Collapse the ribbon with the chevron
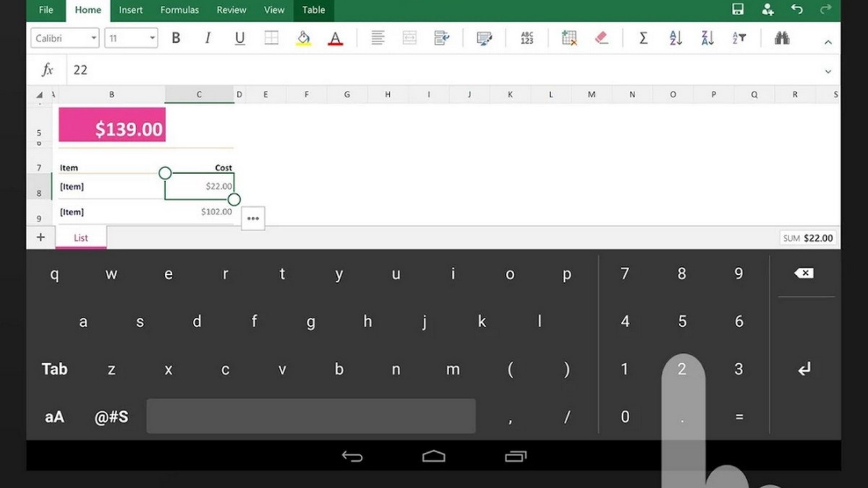Image resolution: width=868 pixels, height=488 pixels. (x=828, y=42)
